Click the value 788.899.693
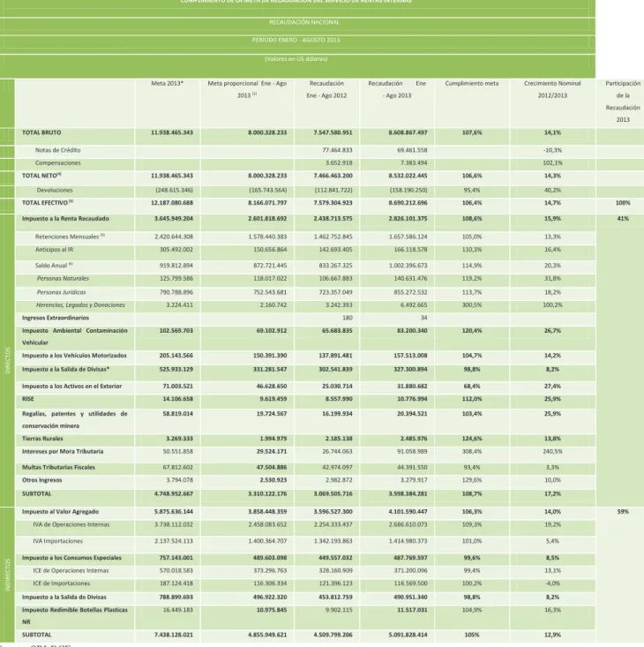Screen dimensions: 644x647 tap(176, 597)
